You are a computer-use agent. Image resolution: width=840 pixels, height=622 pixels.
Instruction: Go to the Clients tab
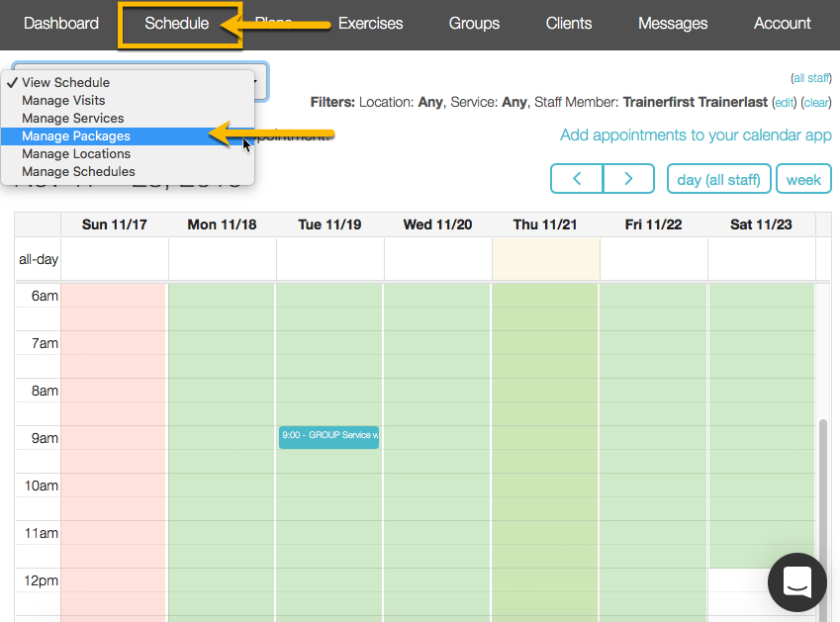pyautogui.click(x=569, y=24)
